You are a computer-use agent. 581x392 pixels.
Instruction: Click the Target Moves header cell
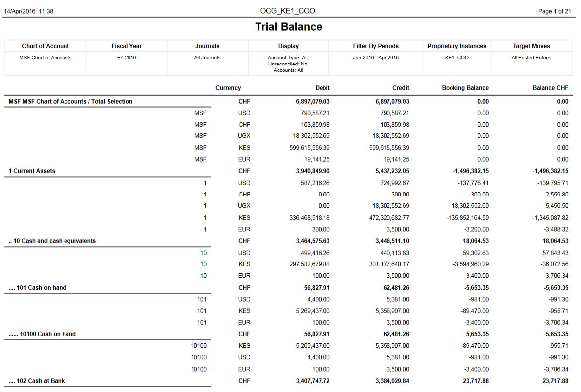tap(531, 46)
